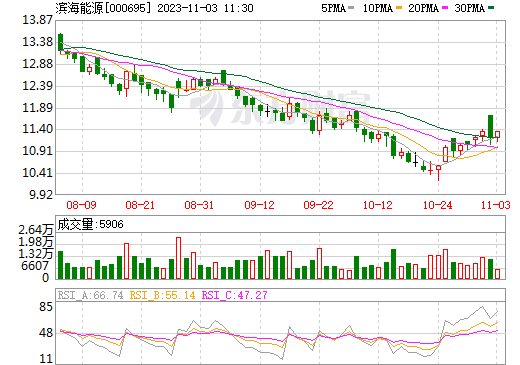520x365 pixels.
Task: Select the 11-03 date label
Action: pos(496,205)
